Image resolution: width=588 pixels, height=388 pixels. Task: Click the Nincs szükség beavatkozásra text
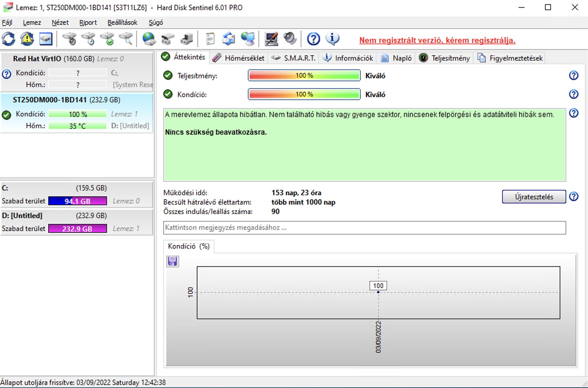click(216, 132)
